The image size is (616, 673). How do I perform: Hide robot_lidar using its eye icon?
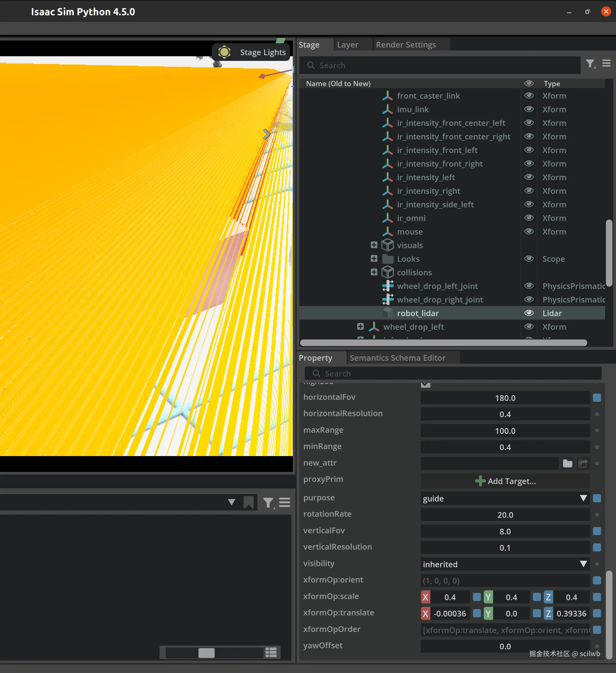[x=528, y=313]
